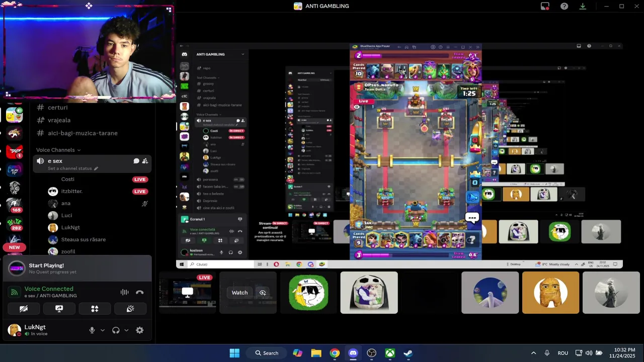Open volume control in system tray
Image resolution: width=644 pixels, height=362 pixels.
589,353
